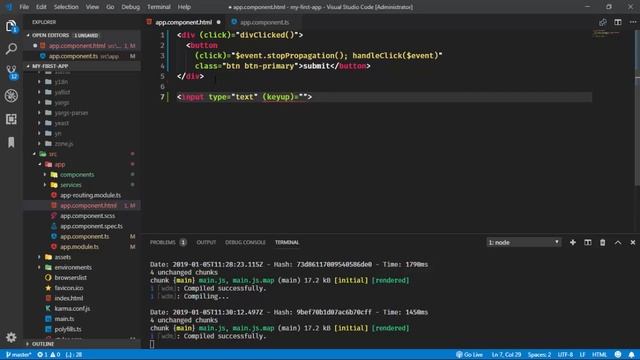Open the Source Control view icon
The height and width of the screenshot is (360, 640).
tap(11, 72)
